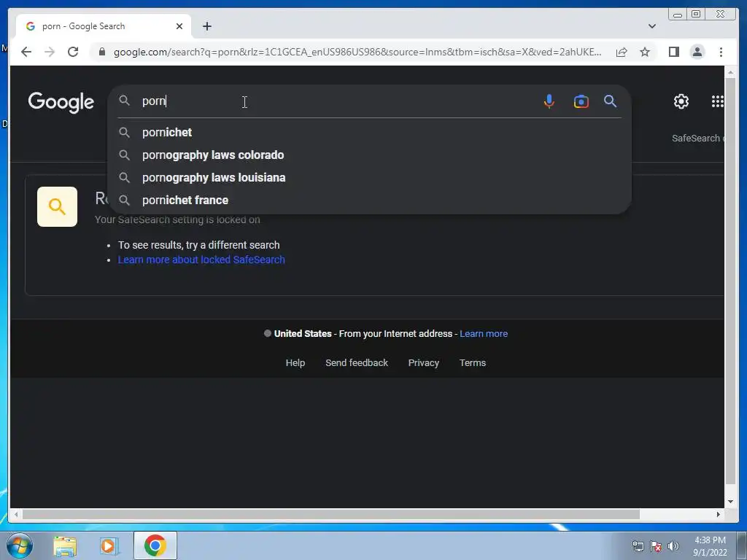The width and height of the screenshot is (747, 560).
Task: Open Google apps grid
Action: 718,101
